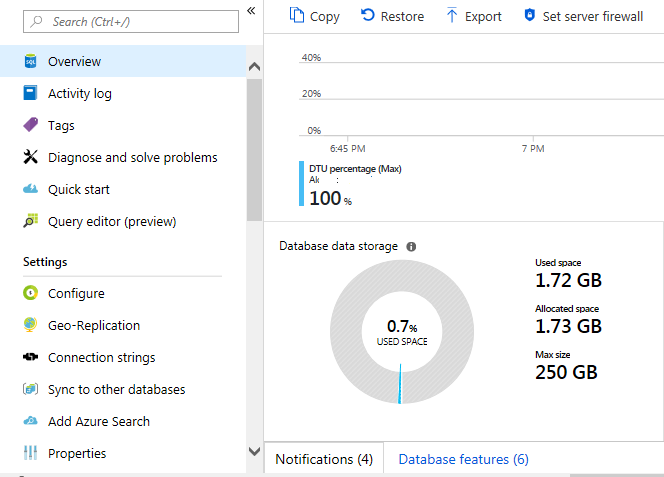Click the Connection strings plug icon
664x477 pixels.
(x=30, y=357)
